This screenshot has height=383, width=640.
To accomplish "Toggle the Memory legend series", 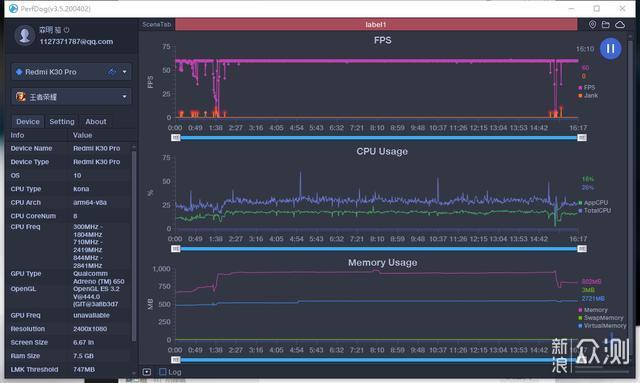I will click(x=593, y=310).
